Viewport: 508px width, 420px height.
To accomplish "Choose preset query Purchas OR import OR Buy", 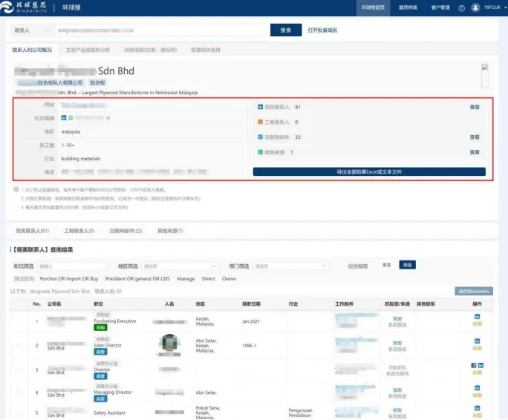I will [69, 278].
